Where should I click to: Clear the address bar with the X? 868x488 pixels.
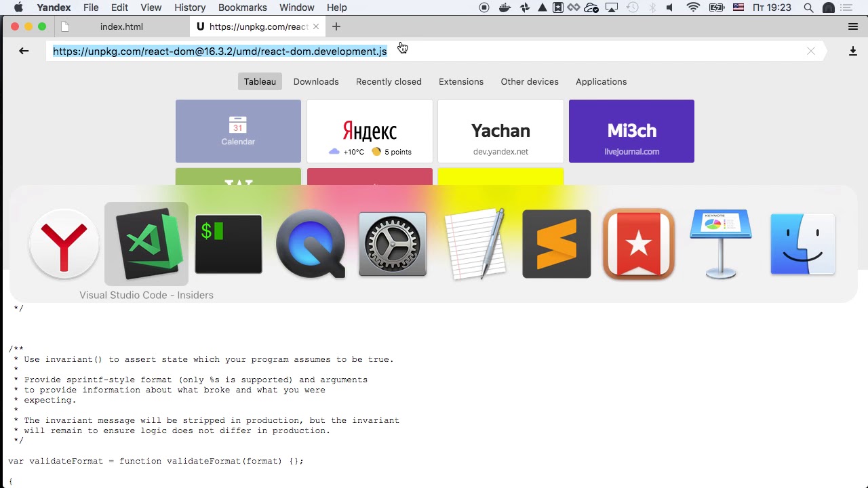click(x=810, y=51)
